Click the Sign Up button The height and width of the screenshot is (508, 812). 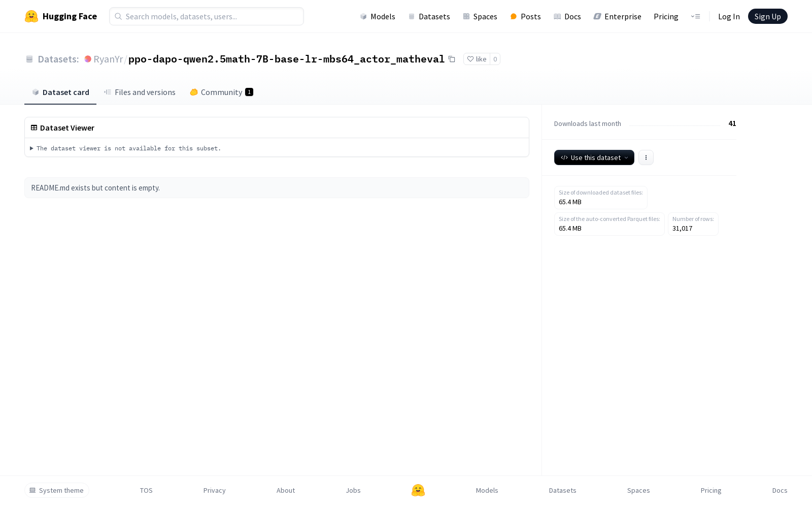[x=767, y=16]
